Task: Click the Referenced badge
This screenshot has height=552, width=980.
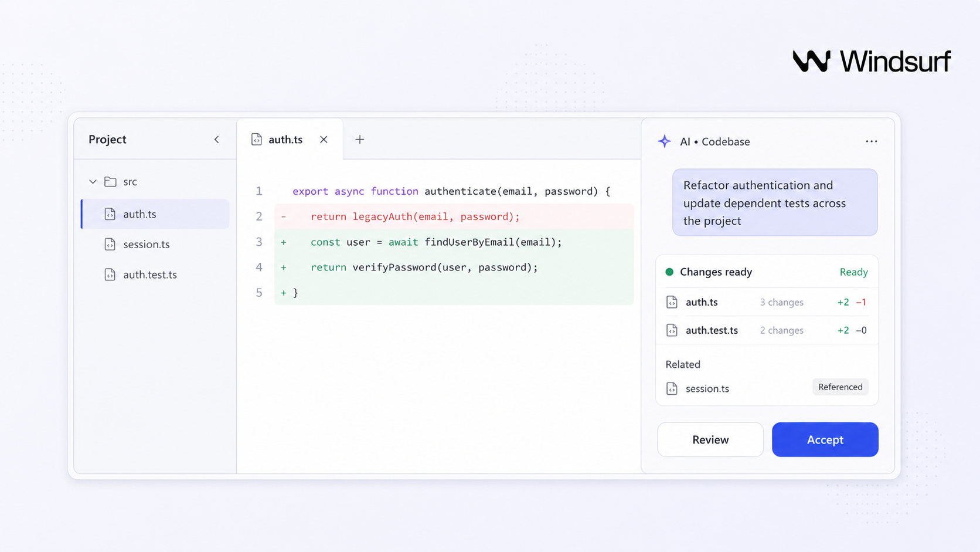Action: point(840,387)
